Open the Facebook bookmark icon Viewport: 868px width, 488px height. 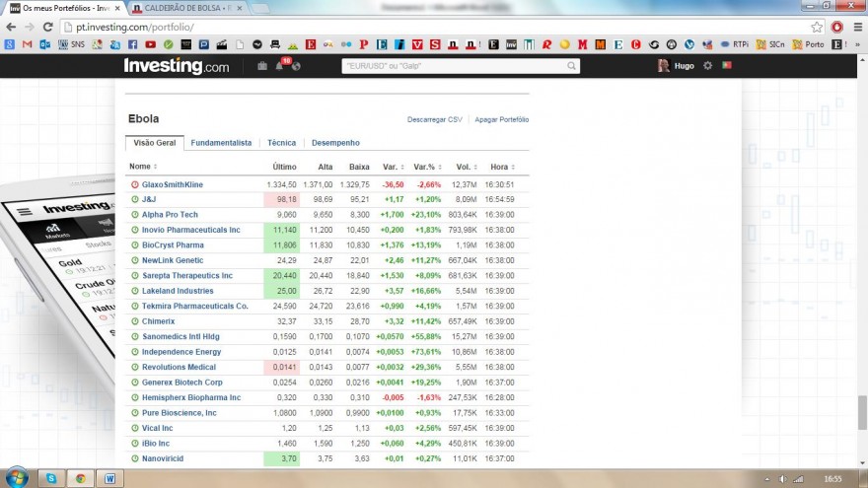[133, 44]
